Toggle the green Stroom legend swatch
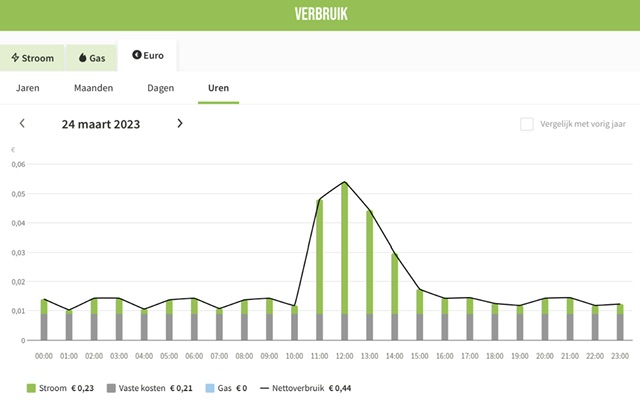Viewport: 640px width, 409px height. coord(31,388)
